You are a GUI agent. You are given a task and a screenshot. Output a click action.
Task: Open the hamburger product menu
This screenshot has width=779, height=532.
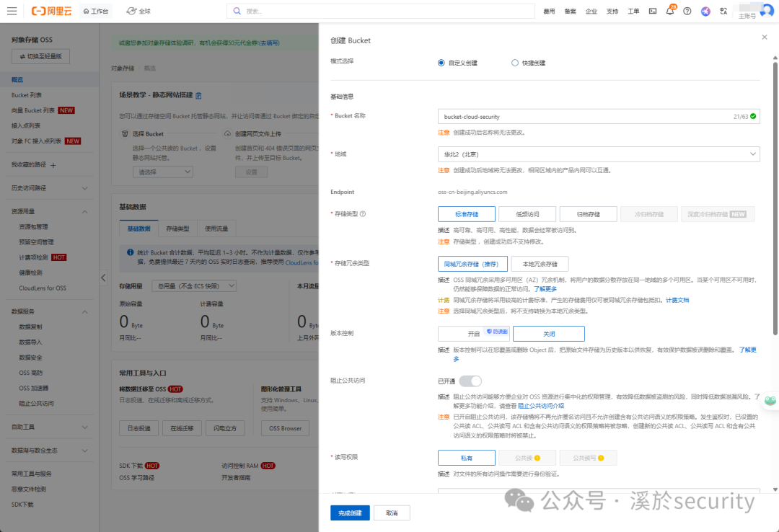coord(10,11)
